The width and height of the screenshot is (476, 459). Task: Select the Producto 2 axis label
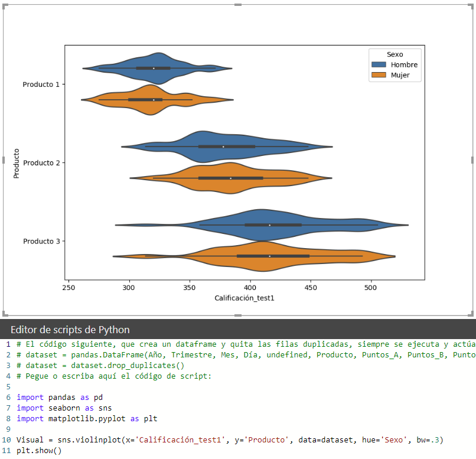[41, 162]
